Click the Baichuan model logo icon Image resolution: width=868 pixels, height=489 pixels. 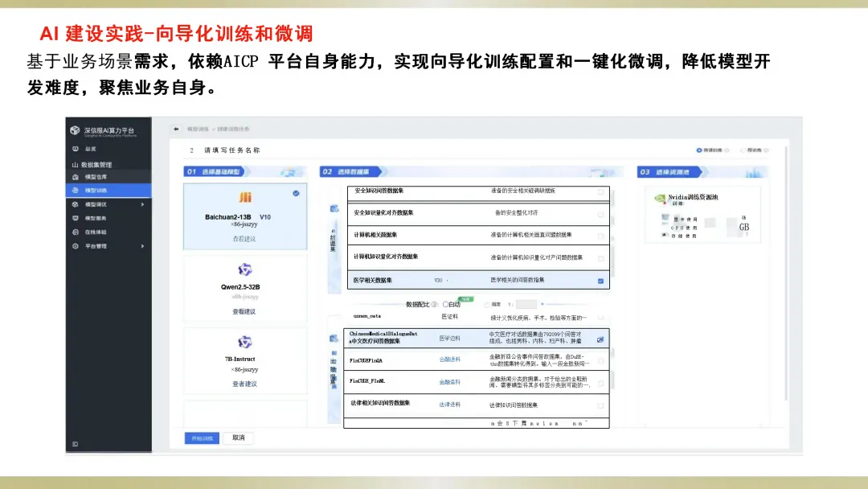pyautogui.click(x=244, y=197)
